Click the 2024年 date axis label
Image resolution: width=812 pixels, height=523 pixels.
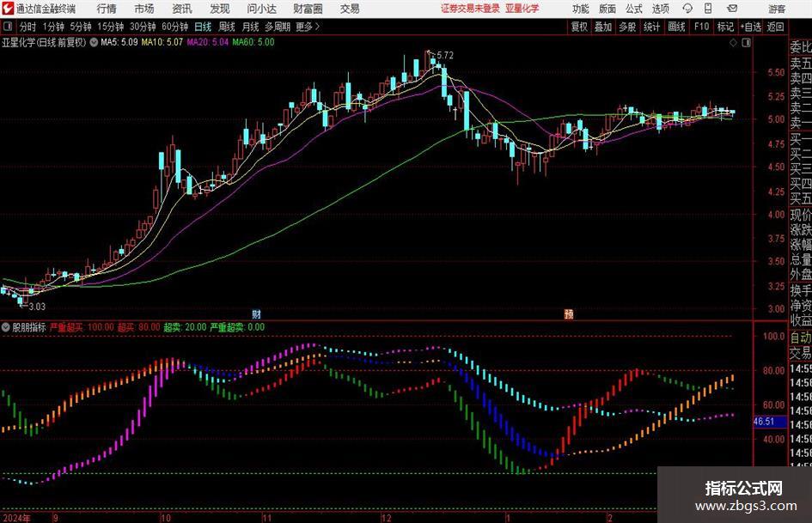(x=16, y=518)
